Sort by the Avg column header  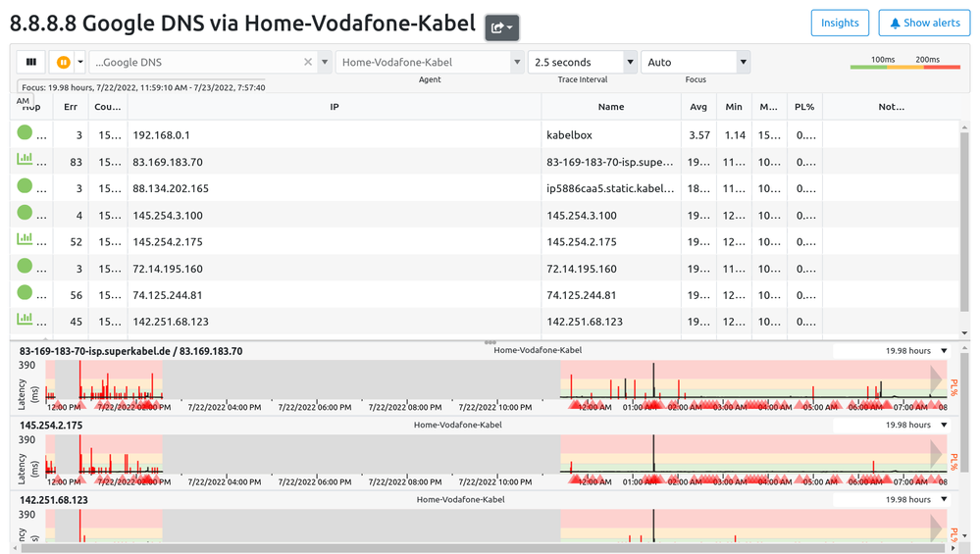click(x=698, y=107)
